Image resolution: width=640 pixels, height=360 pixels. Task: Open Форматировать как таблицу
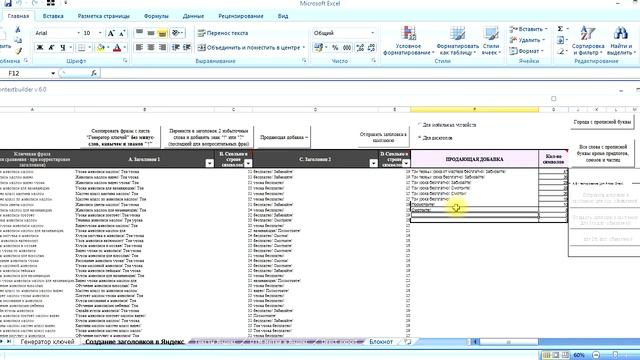458,40
